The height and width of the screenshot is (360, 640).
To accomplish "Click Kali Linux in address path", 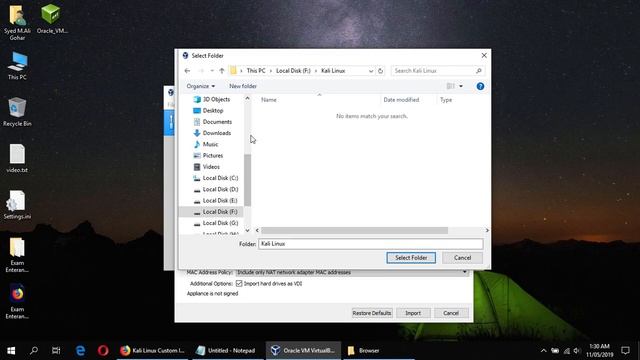I will coord(333,71).
